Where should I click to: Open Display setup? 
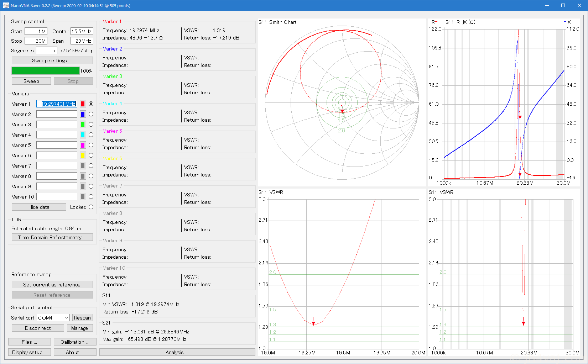30,352
